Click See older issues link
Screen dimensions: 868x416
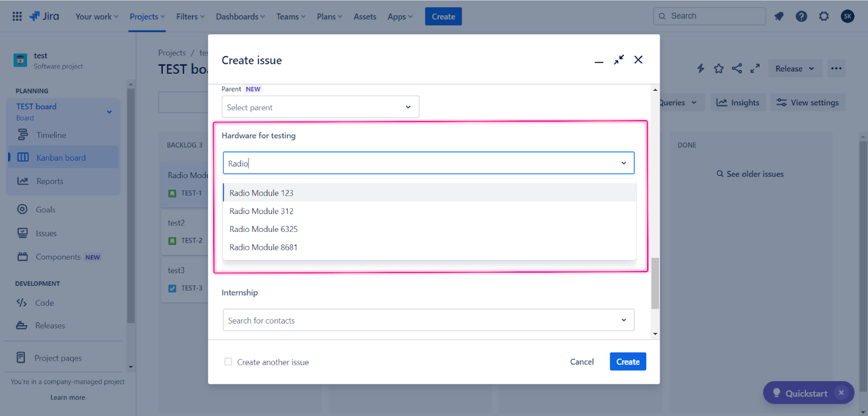tap(750, 174)
